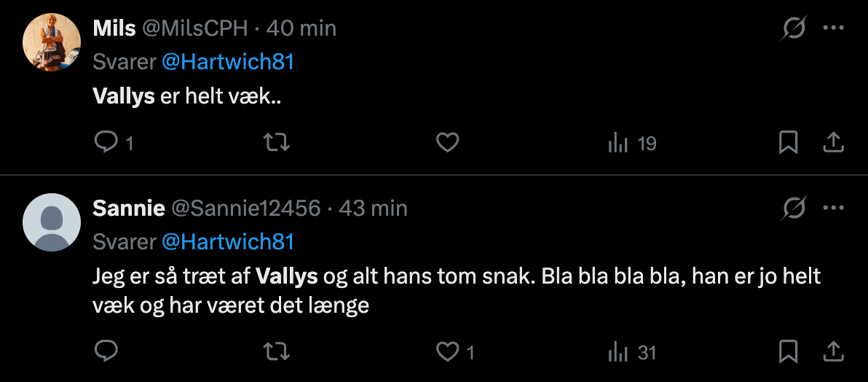
Task: Open Mils' profile picture
Action: 51,42
